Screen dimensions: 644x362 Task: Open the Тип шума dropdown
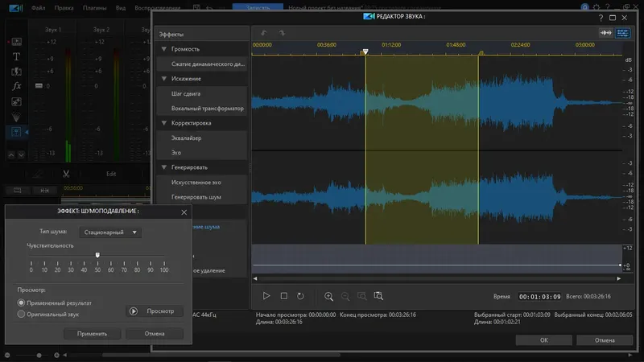[111, 232]
